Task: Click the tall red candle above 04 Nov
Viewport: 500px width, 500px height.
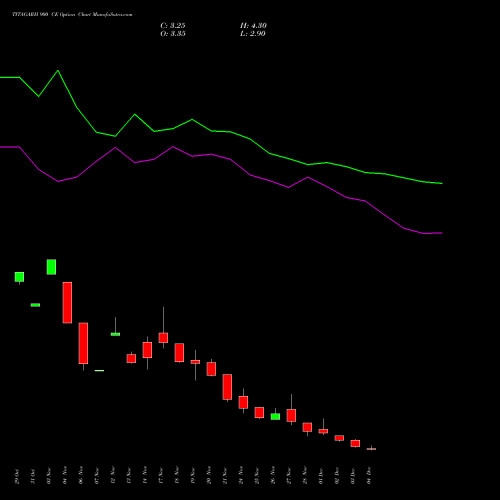Action: pos(67,303)
